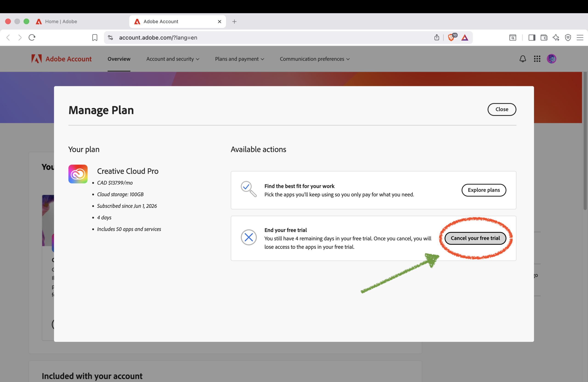Image resolution: width=588 pixels, height=382 pixels.
Task: Close the Adobe Account tab
Action: [219, 22]
